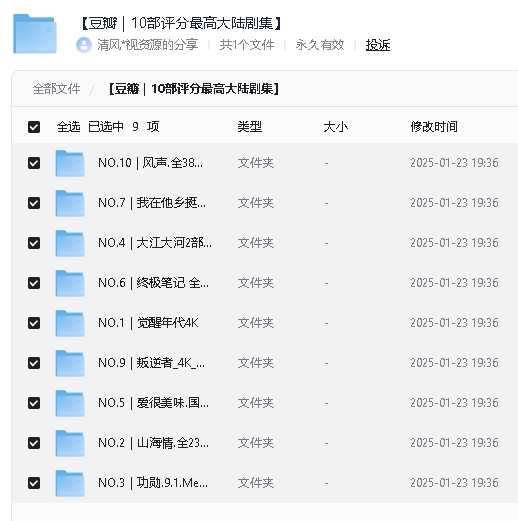
Task: Uncheck the NO.4 大江大河 folder checkbox
Action: (34, 243)
